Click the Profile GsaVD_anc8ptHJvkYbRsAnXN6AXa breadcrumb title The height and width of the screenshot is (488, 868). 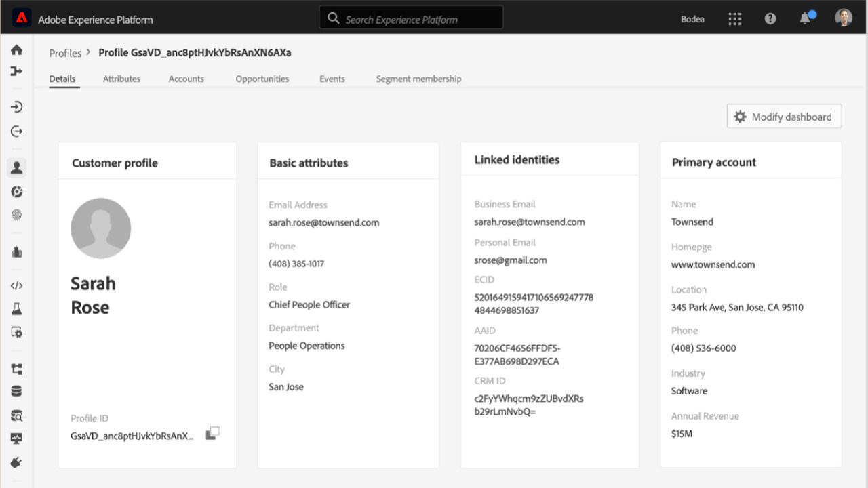pos(195,52)
